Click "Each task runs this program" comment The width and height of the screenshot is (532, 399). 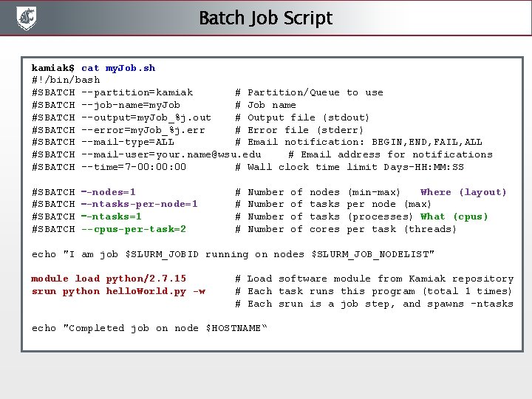pos(331,291)
